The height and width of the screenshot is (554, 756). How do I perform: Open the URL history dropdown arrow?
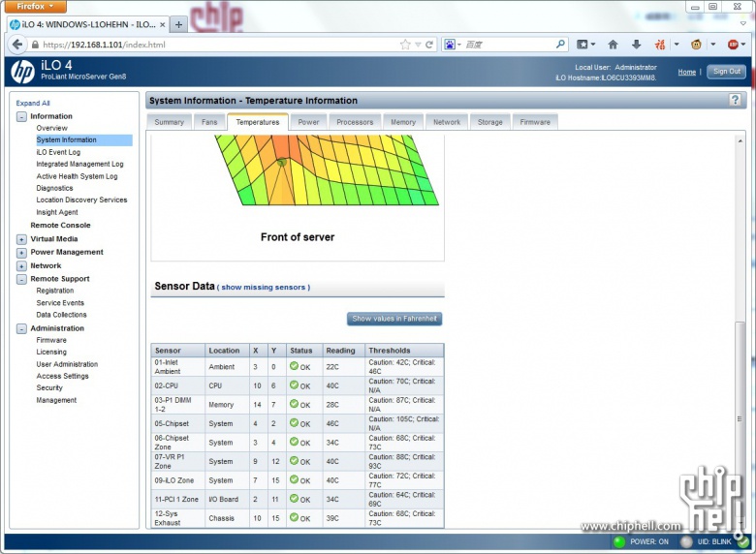[x=418, y=45]
